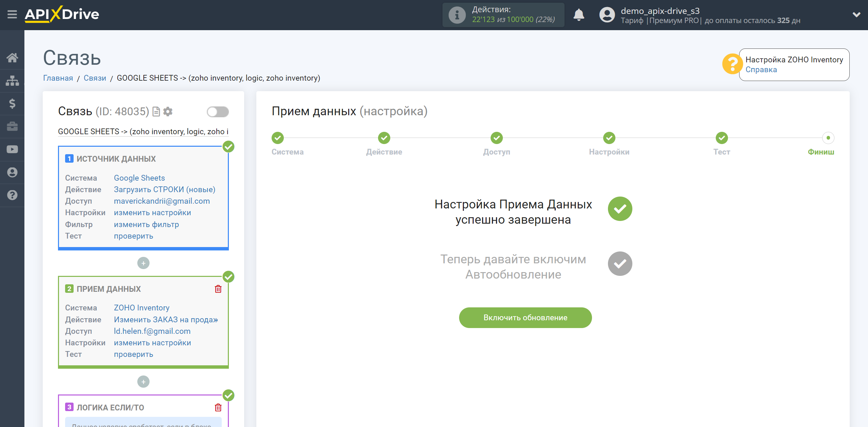Click the ПРИЕМ ДАННЫХ header
868x427 pixels.
(108, 289)
